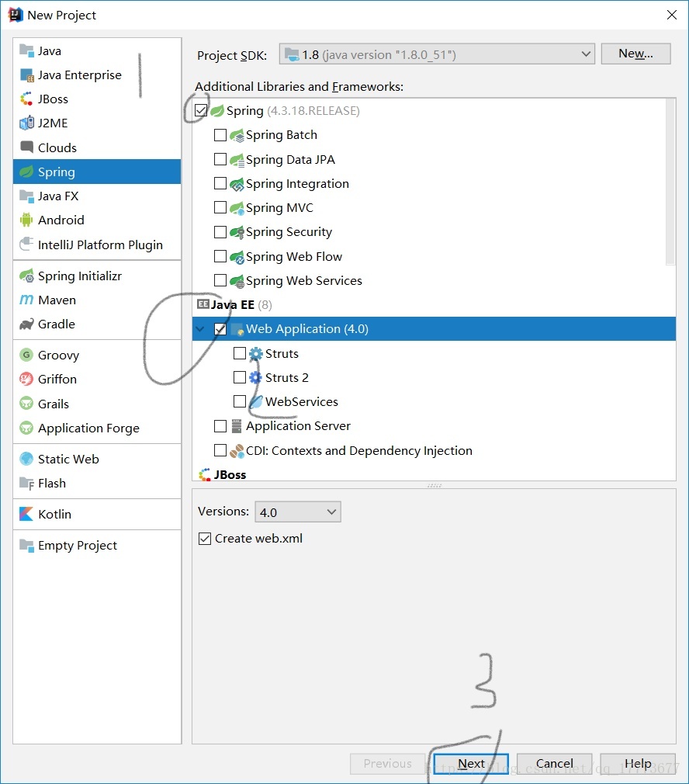Pick the J2ME icon in sidebar
The width and height of the screenshot is (689, 784).
point(26,123)
